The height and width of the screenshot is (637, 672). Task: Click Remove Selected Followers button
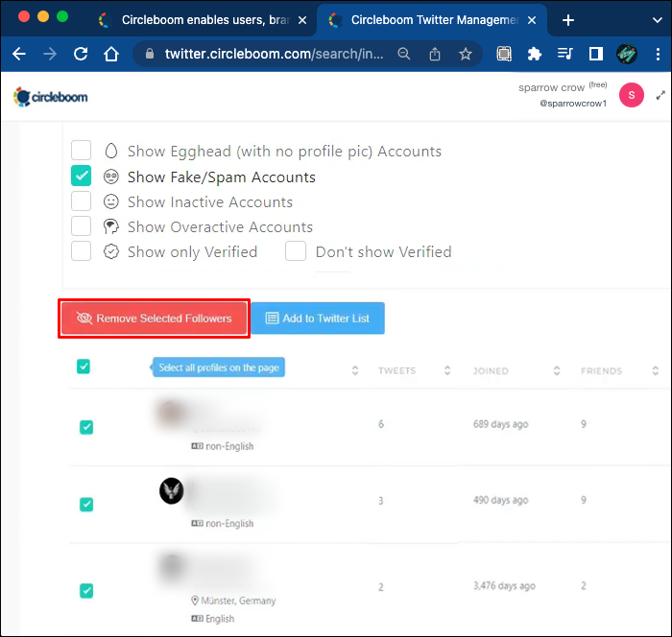coord(154,318)
